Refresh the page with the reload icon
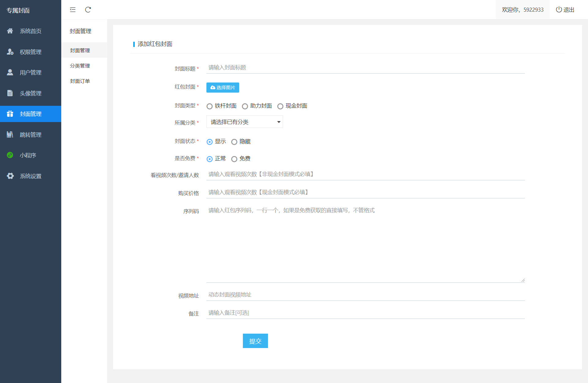The image size is (588, 383). 88,10
